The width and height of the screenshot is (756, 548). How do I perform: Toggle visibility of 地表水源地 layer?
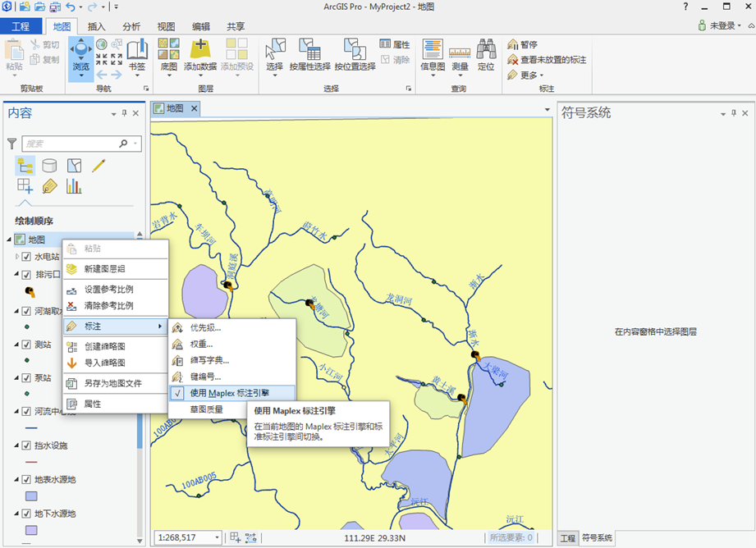[x=26, y=480]
